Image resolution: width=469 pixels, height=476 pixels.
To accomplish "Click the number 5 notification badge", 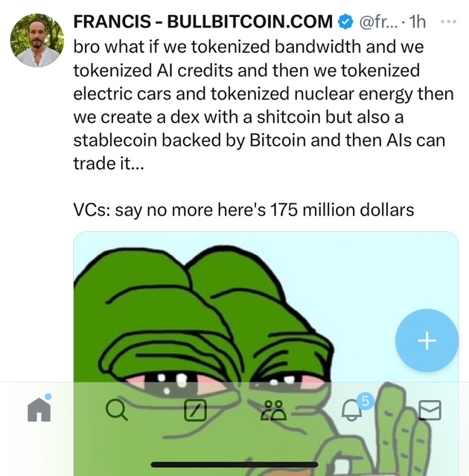I will (x=366, y=401).
